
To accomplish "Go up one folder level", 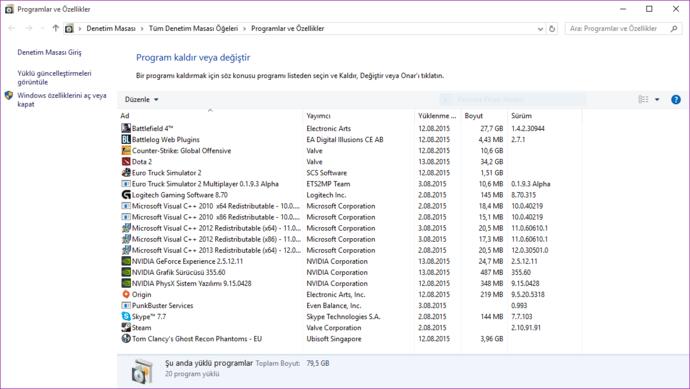I will [55, 28].
